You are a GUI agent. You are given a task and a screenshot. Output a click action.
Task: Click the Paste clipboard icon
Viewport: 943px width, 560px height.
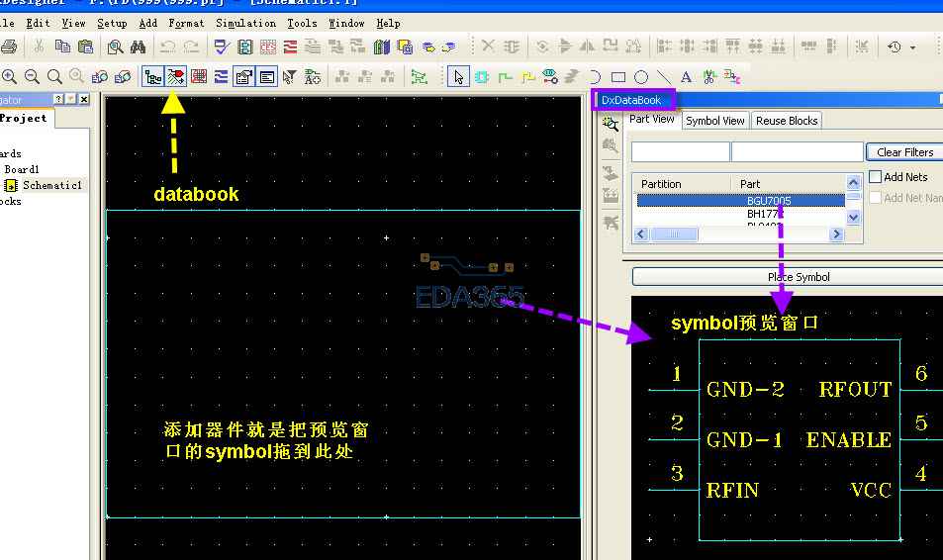pos(85,47)
